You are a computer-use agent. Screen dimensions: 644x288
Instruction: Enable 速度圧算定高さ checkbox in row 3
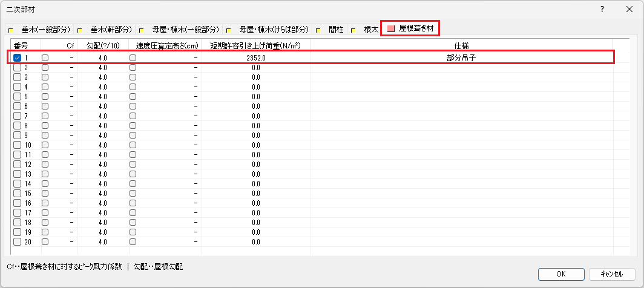(133, 77)
